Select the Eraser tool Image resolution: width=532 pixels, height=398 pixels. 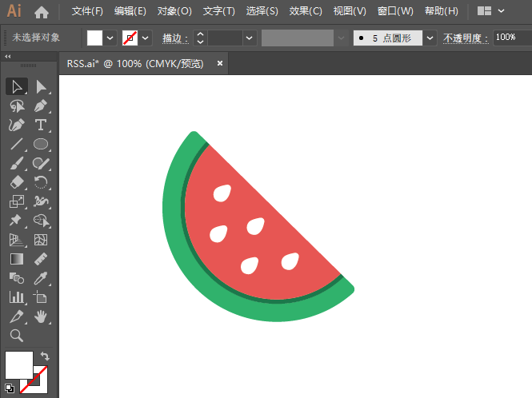point(16,183)
